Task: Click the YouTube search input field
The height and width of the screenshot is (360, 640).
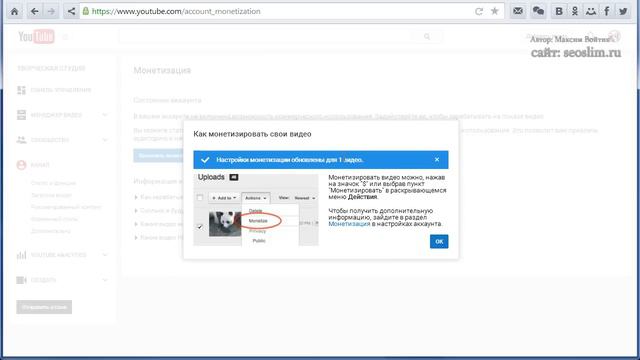Action: (x=265, y=37)
